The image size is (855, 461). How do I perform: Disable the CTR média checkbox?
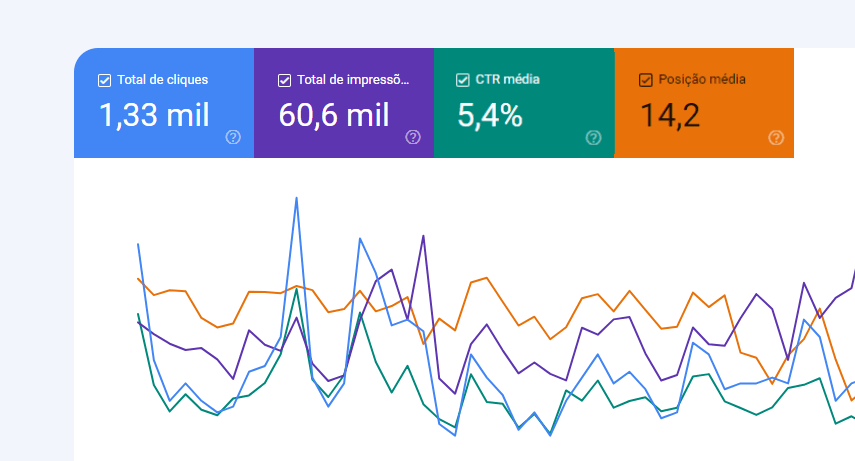coord(463,80)
